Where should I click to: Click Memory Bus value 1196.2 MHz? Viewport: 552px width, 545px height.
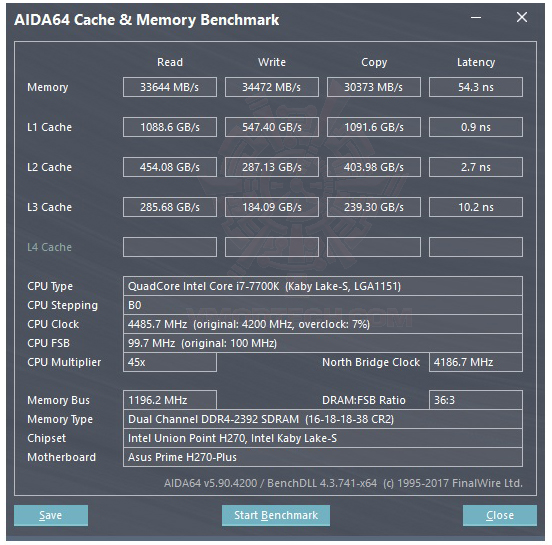coord(170,400)
